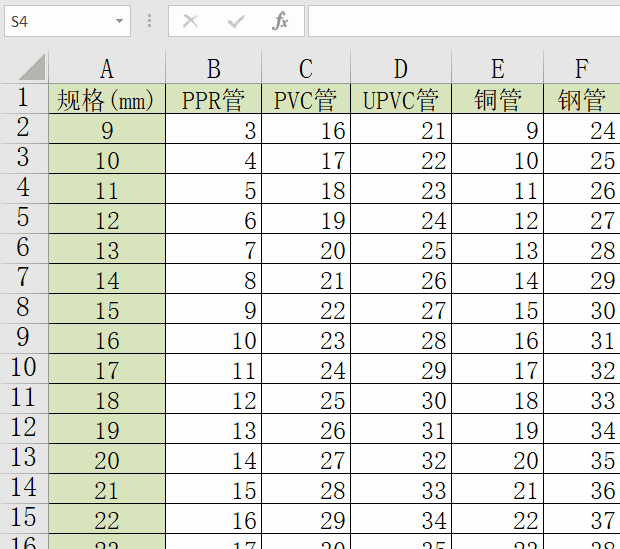This screenshot has width=620, height=549.
Task: Click the three-dot formula bar resize handle
Action: [149, 21]
